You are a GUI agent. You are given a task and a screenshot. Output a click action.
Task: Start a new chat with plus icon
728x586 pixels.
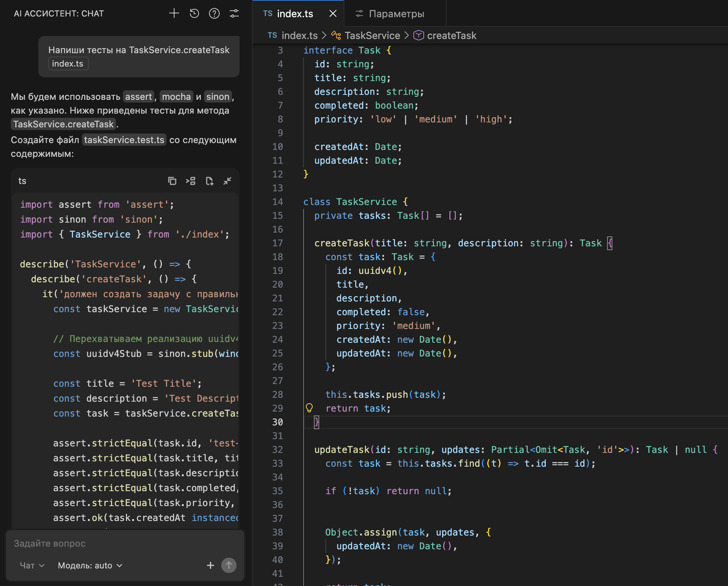(x=174, y=13)
